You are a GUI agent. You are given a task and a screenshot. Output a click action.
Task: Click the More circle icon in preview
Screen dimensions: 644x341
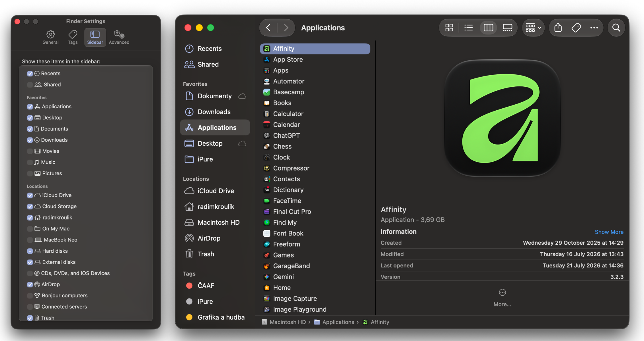[x=502, y=293]
